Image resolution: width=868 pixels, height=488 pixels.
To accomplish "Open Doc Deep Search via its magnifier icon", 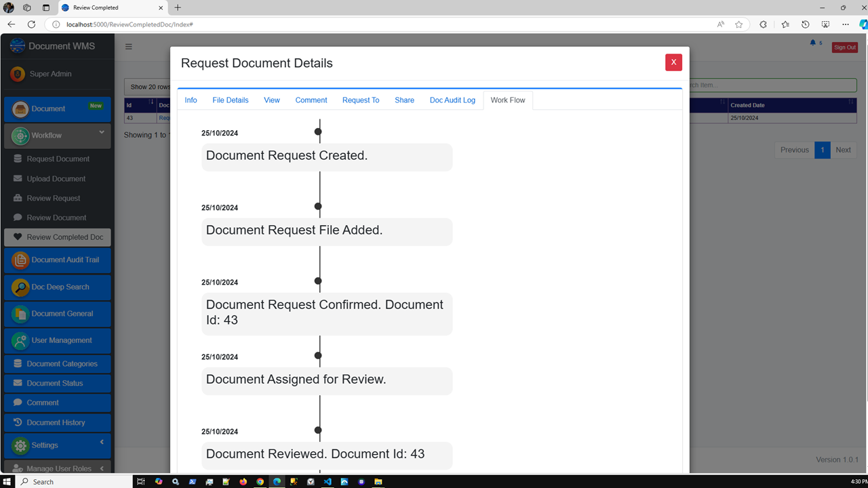I will [x=20, y=287].
